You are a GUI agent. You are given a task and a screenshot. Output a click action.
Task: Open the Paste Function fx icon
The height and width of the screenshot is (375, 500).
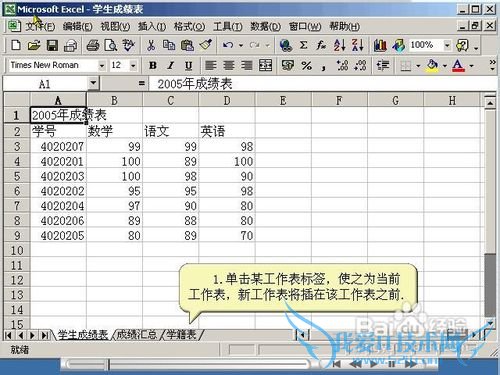[x=321, y=45]
